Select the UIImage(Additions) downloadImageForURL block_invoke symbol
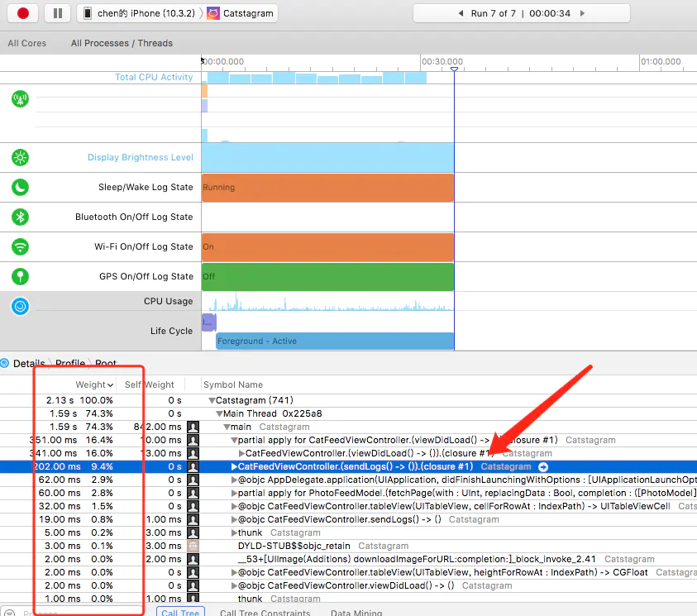 pos(417,559)
